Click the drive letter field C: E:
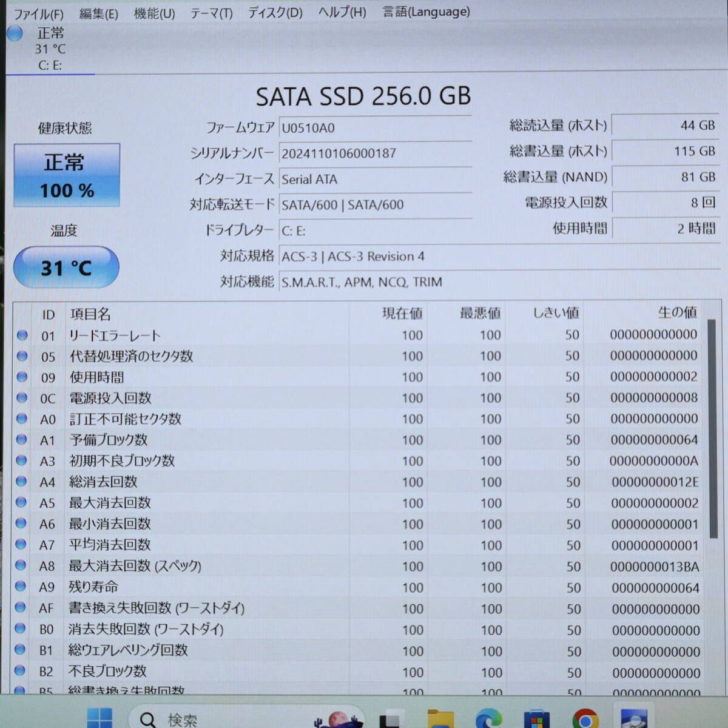 click(x=375, y=231)
